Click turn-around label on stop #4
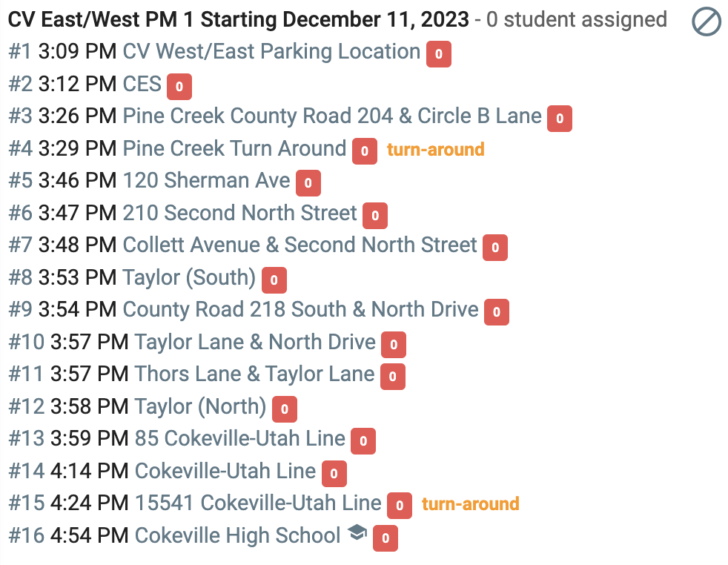728x565 pixels. (x=435, y=150)
